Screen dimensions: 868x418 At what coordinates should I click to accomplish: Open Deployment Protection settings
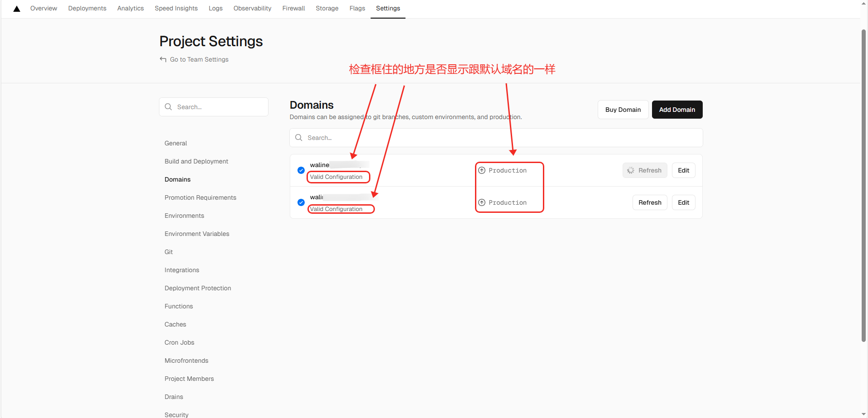pyautogui.click(x=197, y=288)
